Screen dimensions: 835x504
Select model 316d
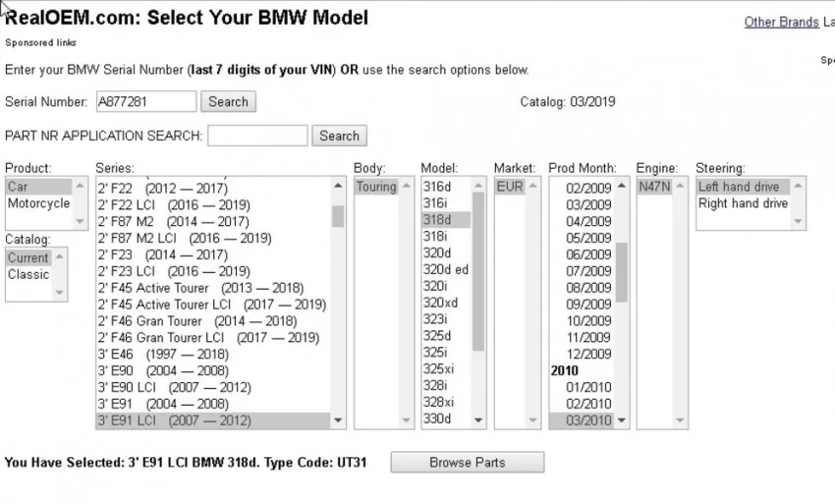coord(446,187)
